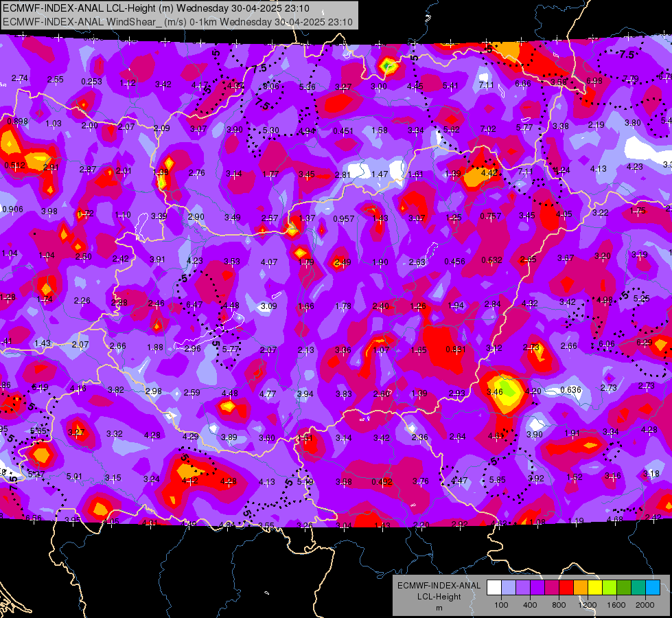Click the wind shear value 0.456
Image resolution: width=672 pixels, height=618 pixels.
point(454,261)
